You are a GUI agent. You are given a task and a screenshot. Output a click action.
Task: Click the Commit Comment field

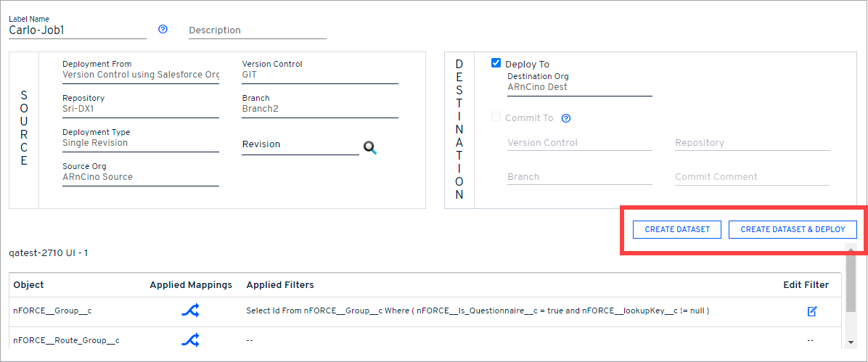point(752,177)
